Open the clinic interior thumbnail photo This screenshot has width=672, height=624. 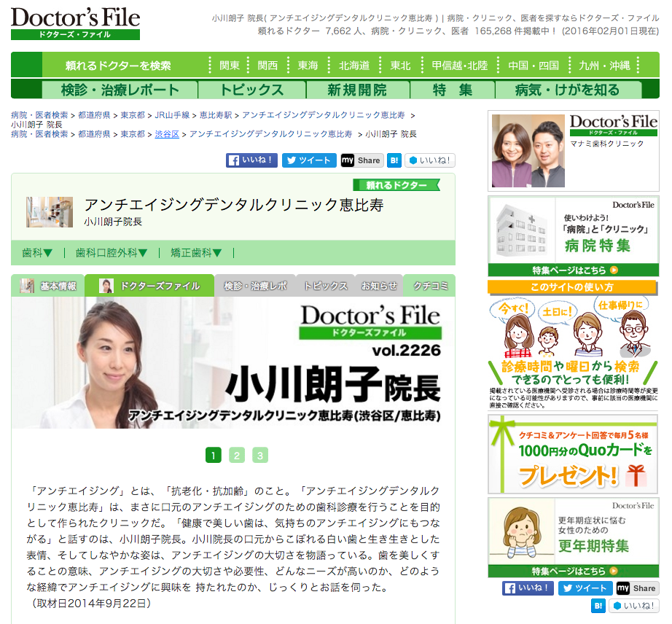coord(50,211)
